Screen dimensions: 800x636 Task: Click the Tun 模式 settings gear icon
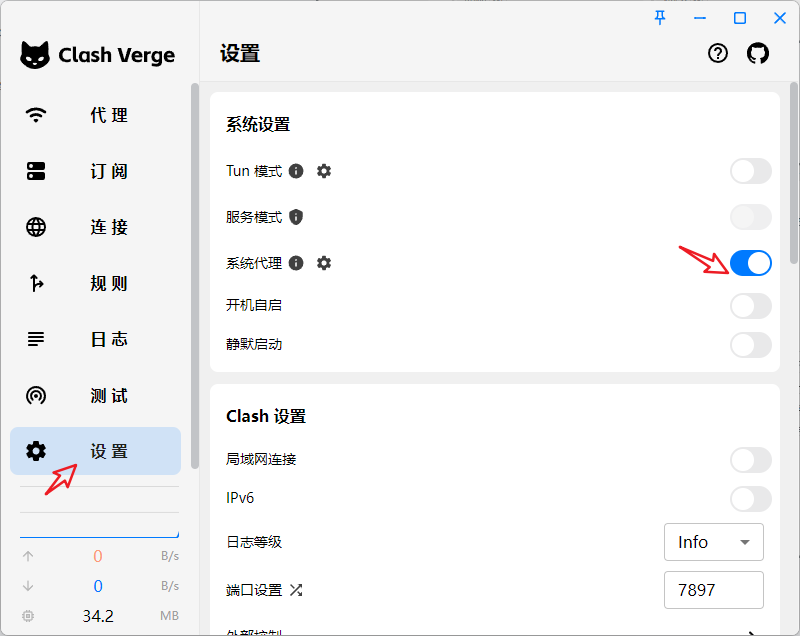[324, 171]
